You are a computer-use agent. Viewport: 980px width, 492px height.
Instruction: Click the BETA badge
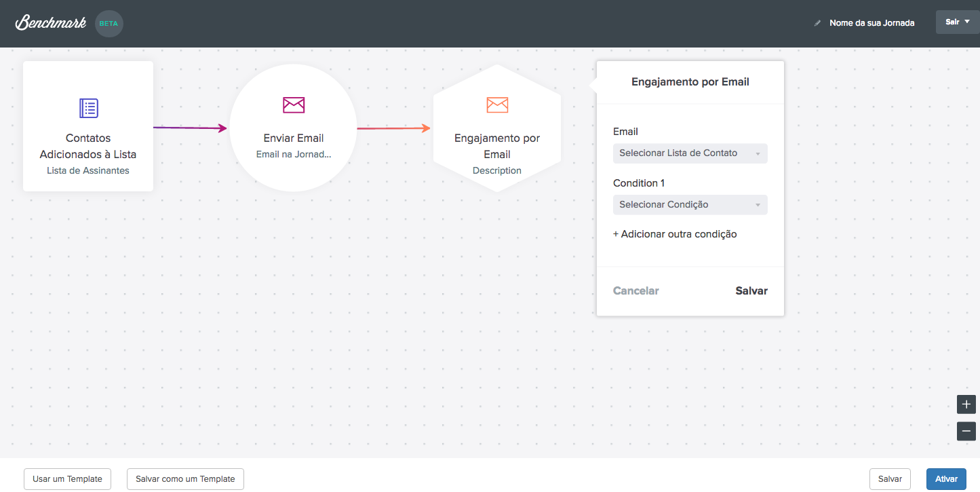coord(109,23)
